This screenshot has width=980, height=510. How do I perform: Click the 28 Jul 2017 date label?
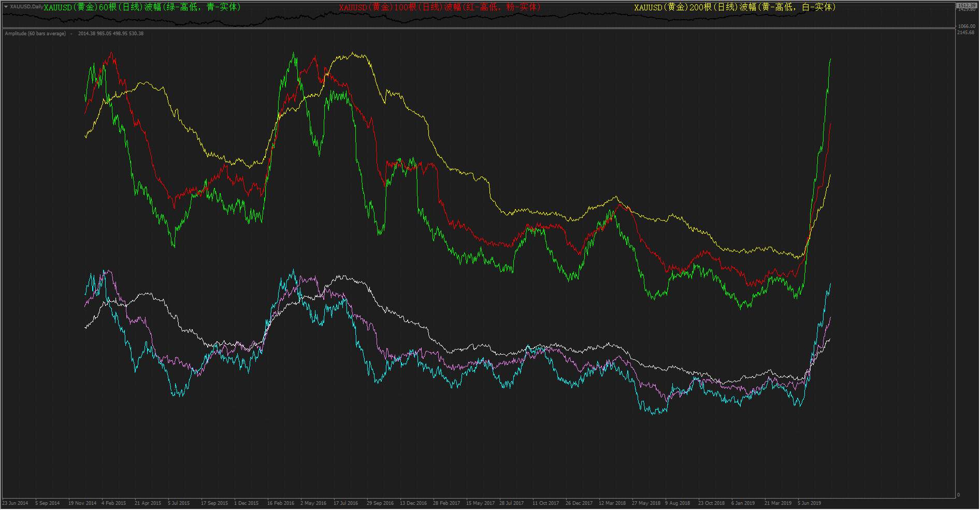click(512, 503)
